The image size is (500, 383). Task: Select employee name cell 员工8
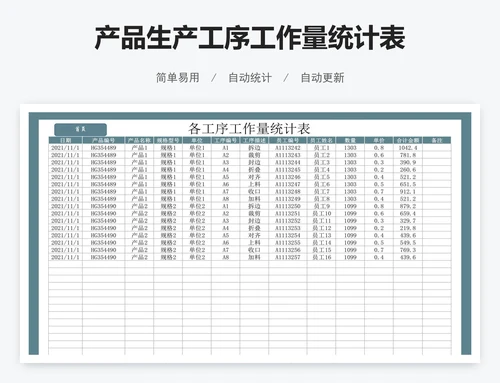pyautogui.click(x=321, y=199)
